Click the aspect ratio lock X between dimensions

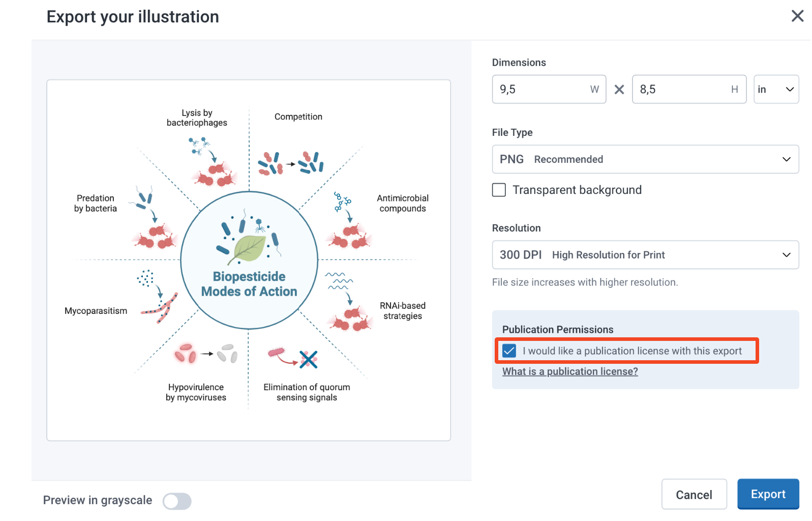point(619,90)
